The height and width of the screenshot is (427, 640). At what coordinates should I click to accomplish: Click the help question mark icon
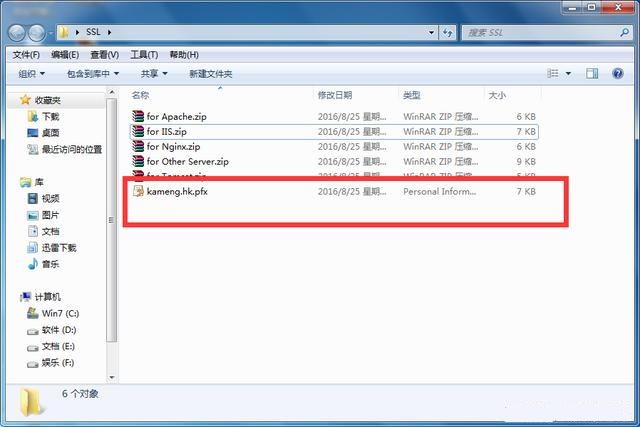pyautogui.click(x=618, y=74)
